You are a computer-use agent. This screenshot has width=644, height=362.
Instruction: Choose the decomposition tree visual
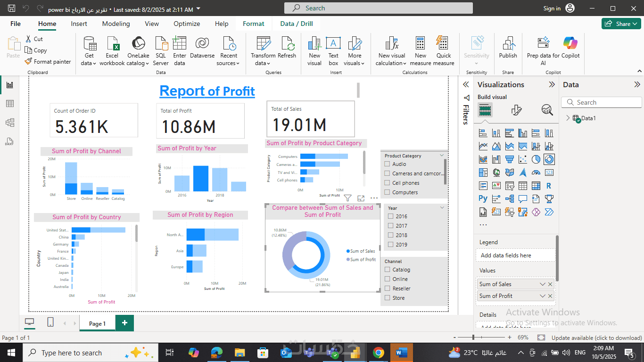[509, 199]
